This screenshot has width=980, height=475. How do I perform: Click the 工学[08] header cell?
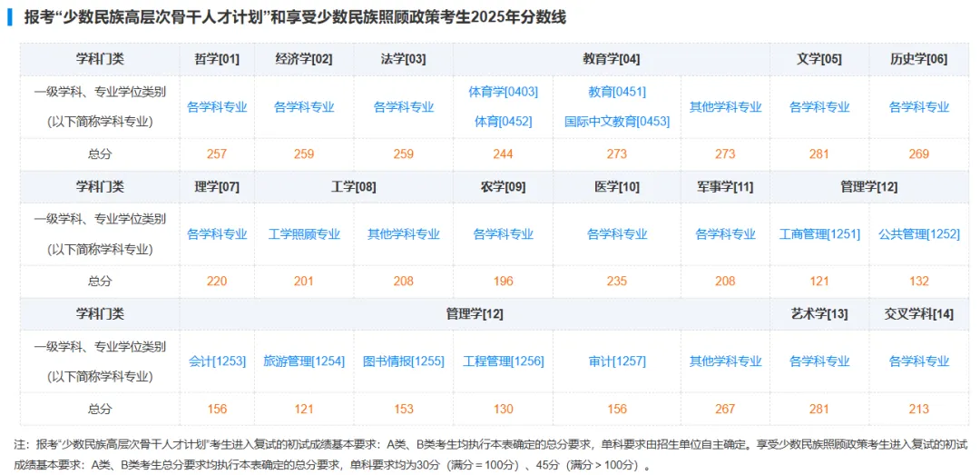pos(354,186)
